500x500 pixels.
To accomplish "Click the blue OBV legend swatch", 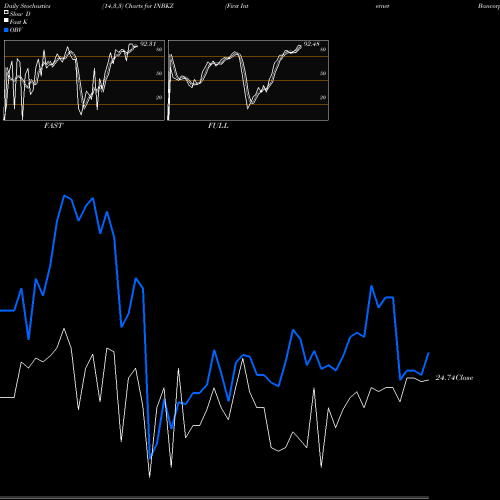I will click(x=6, y=30).
